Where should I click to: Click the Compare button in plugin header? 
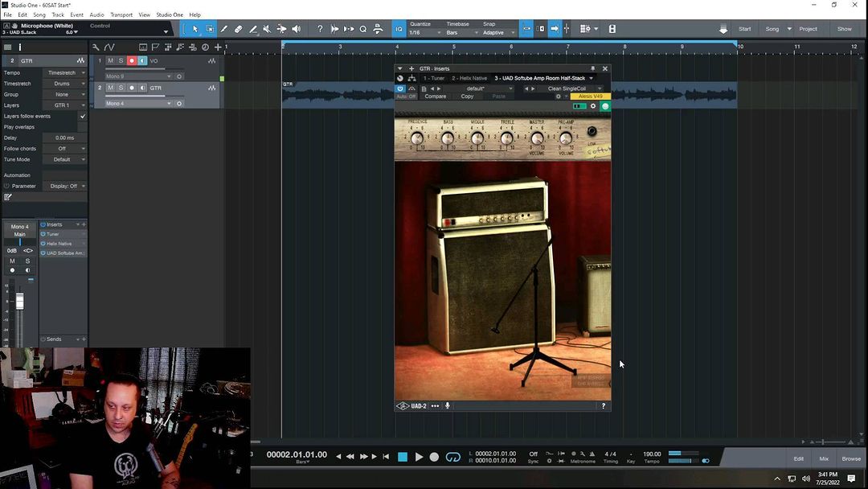point(436,97)
